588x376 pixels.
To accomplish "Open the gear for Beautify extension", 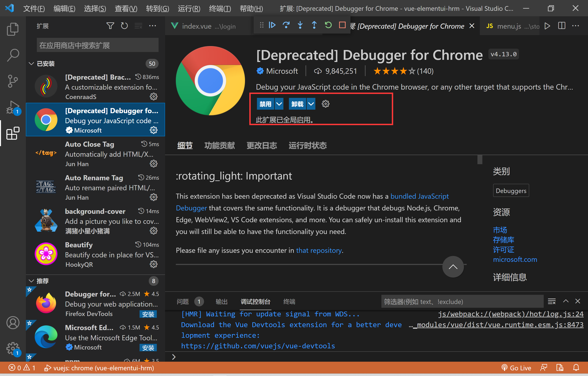I will tap(153, 264).
